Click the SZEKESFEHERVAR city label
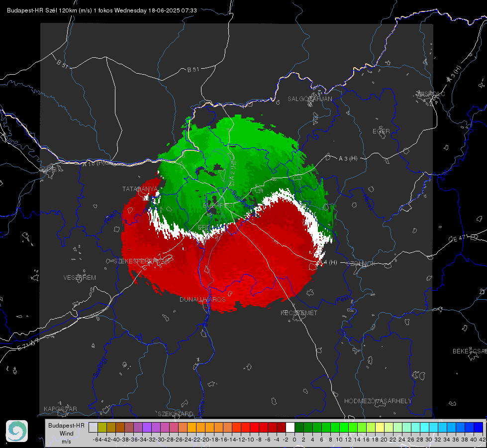The image size is (487, 448). coord(143,261)
